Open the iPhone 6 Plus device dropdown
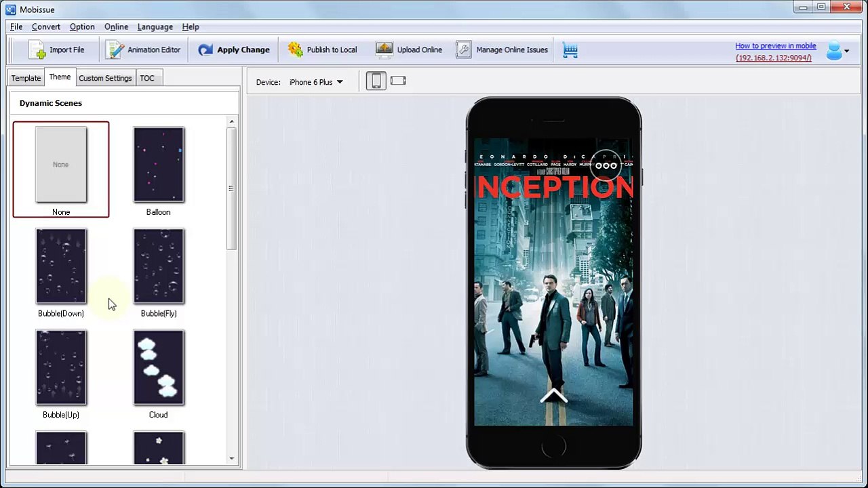 click(x=316, y=82)
